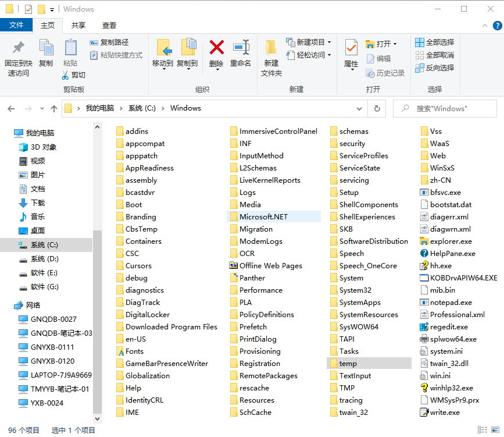504x437 pixels.
Task: Open the help question mark icon
Action: pos(497,26)
